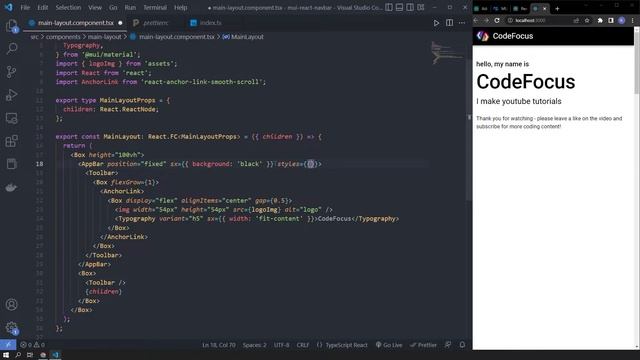This screenshot has width=640, height=360.
Task: Show errors and warnings count in status bar
Action: tap(33, 345)
